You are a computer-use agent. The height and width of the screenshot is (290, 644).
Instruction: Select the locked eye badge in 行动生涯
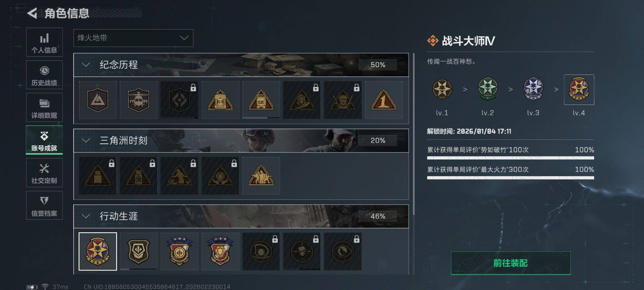pyautogui.click(x=343, y=251)
